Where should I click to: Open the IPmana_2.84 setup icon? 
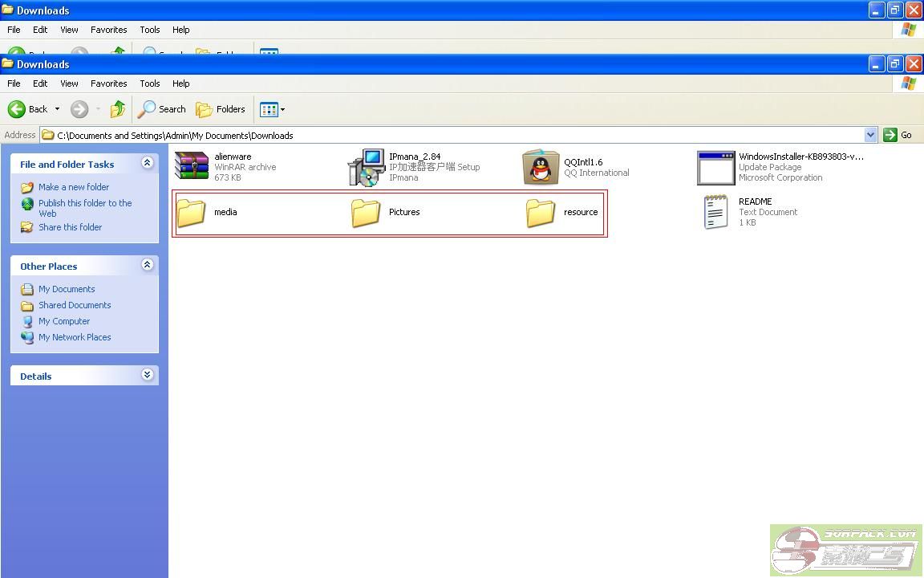point(367,167)
